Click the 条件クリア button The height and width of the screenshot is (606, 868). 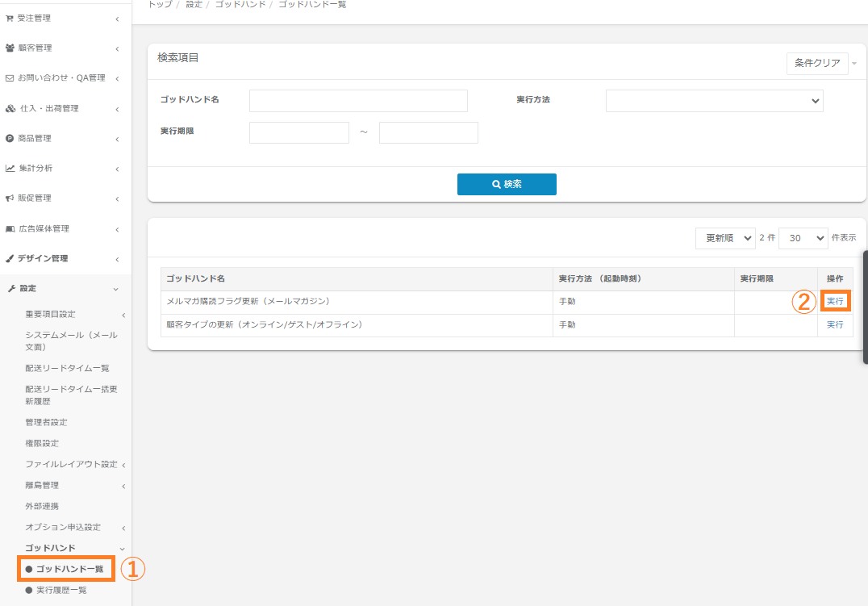coord(817,64)
